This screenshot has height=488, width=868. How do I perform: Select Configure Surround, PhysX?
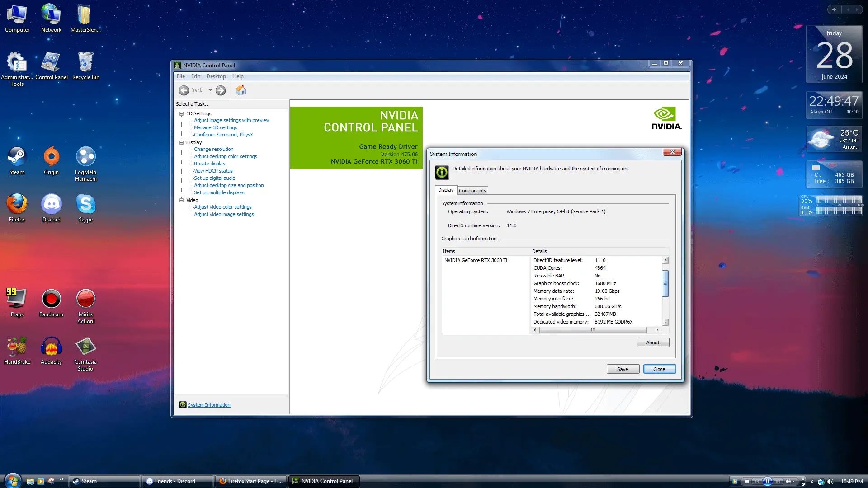click(223, 135)
